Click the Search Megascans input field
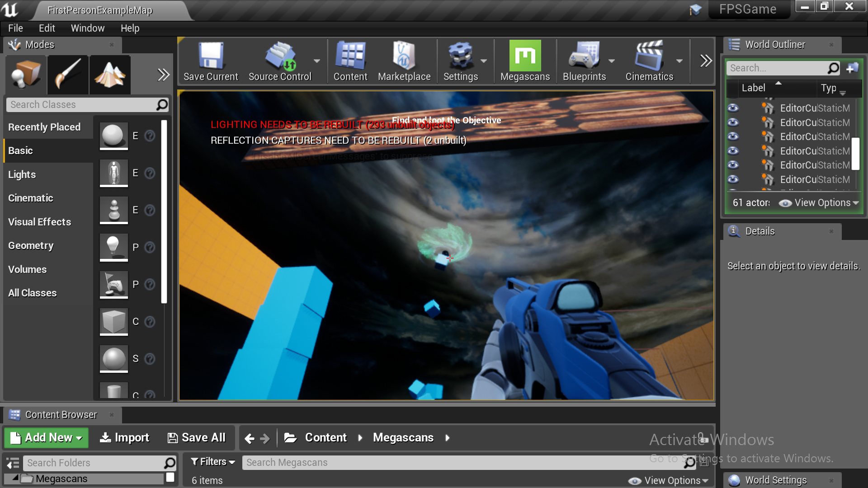Viewport: 868px width, 488px height. tap(469, 463)
